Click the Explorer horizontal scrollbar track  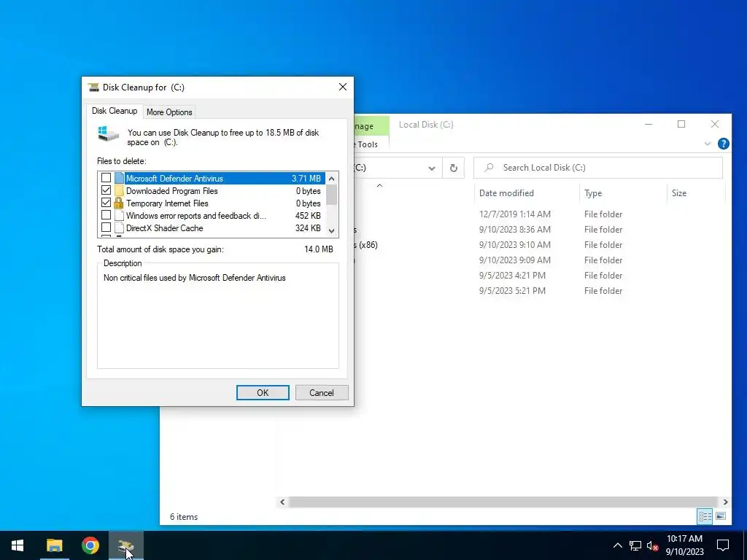point(503,502)
